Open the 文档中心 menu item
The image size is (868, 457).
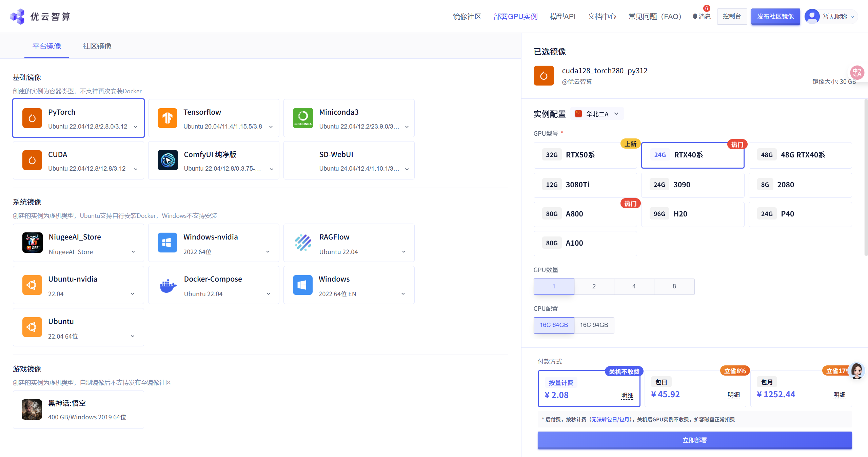pos(601,16)
